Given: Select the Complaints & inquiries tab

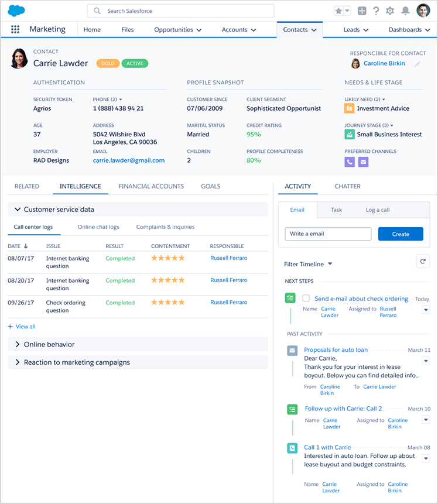Looking at the screenshot, I should pyautogui.click(x=165, y=227).
